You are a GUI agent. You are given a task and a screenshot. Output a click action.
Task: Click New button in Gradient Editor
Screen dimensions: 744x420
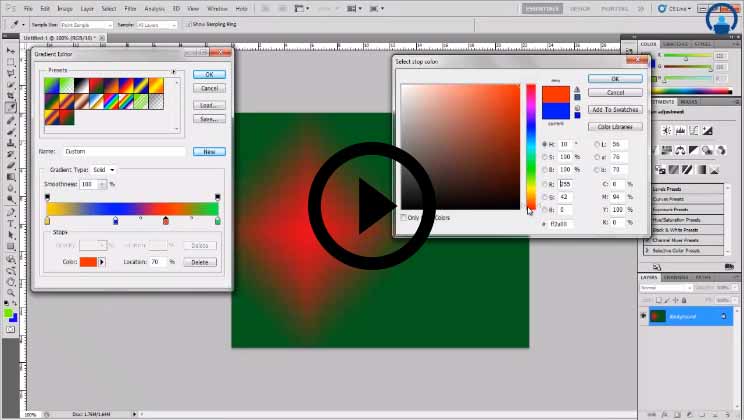[209, 152]
